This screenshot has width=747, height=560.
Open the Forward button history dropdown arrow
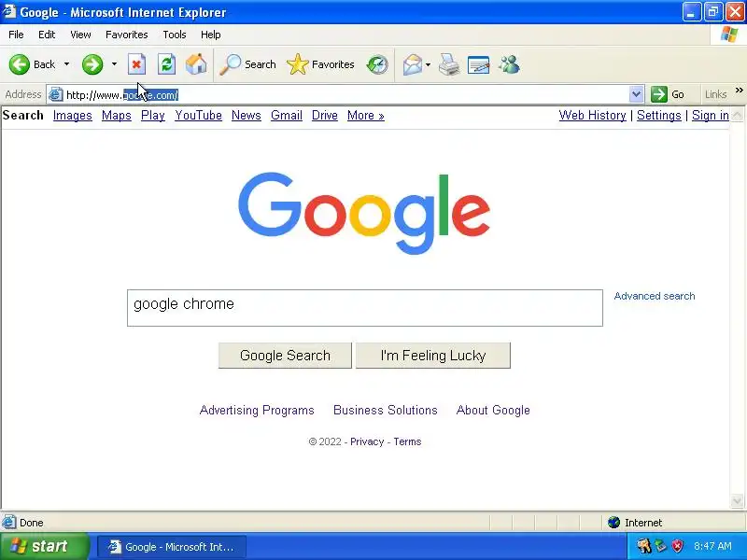coord(114,64)
